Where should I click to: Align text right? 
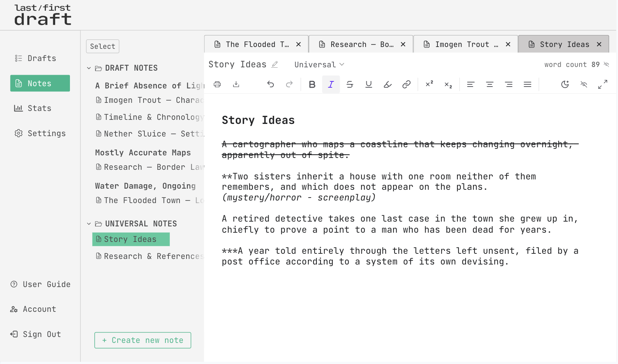click(x=509, y=84)
